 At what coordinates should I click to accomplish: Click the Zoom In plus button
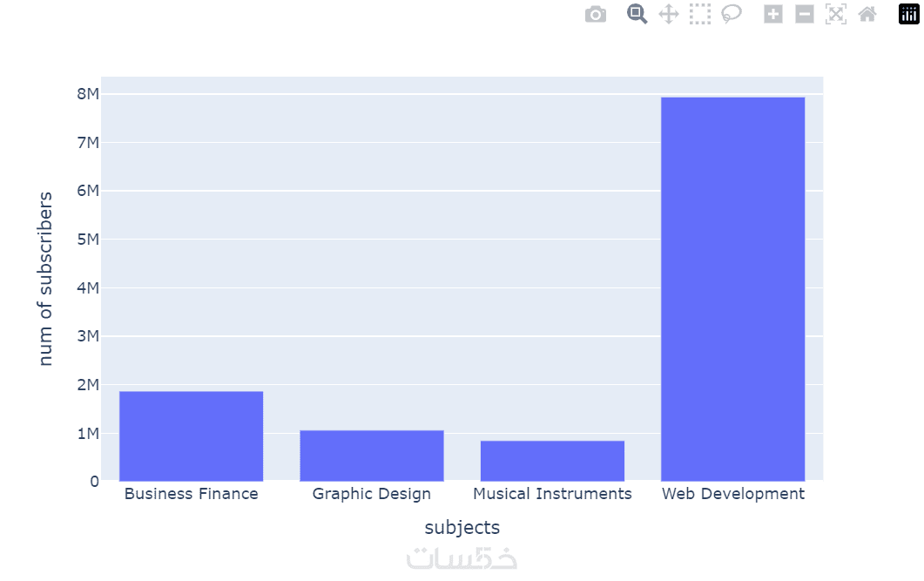[773, 14]
